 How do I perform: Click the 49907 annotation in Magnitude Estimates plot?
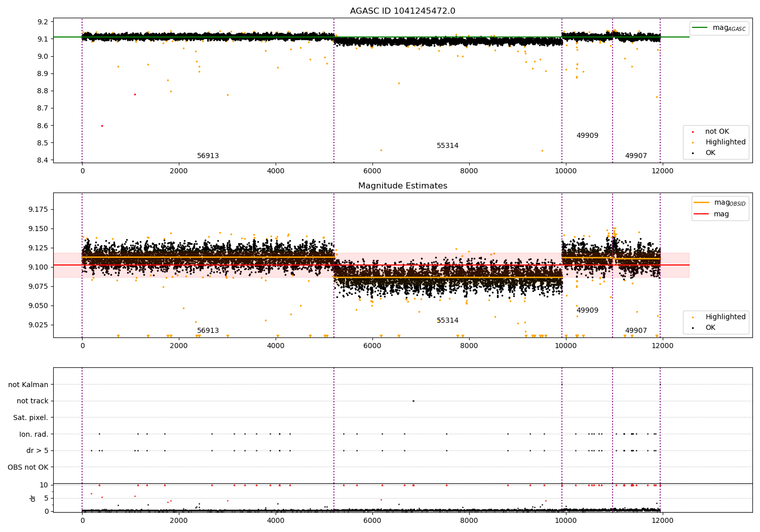coord(636,331)
